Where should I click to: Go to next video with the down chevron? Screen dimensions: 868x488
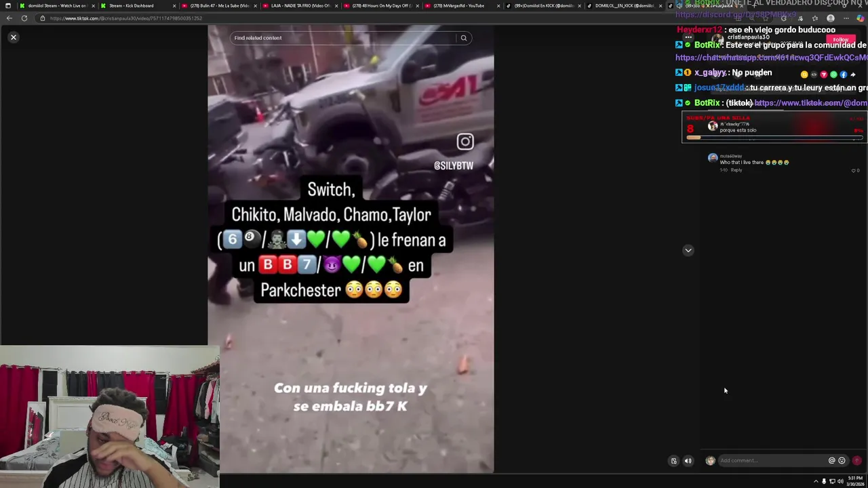click(x=688, y=251)
